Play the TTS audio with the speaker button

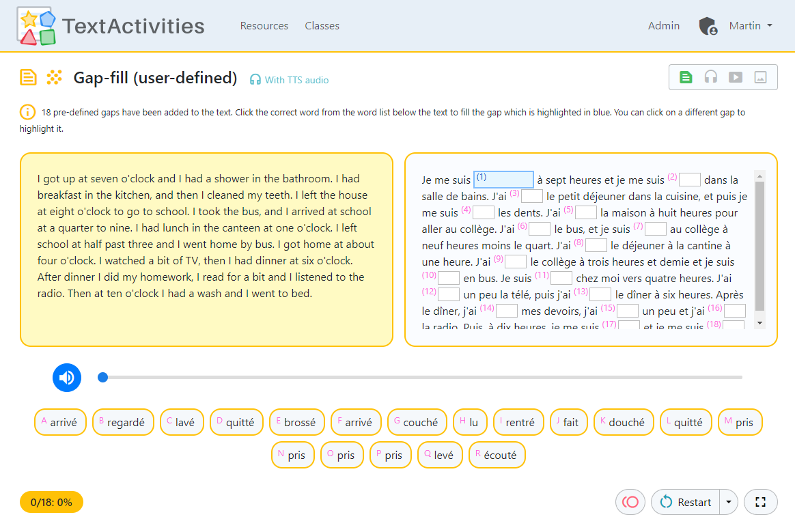(67, 378)
